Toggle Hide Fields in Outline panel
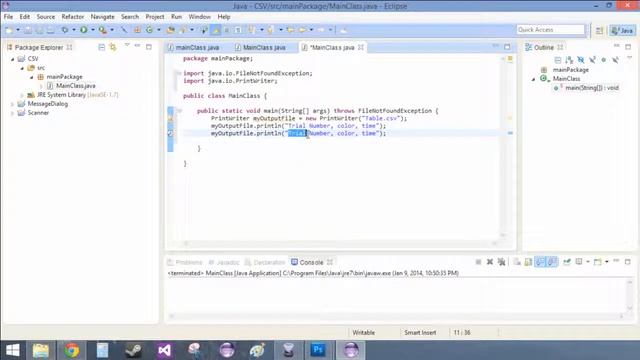The height and width of the screenshot is (360, 640). pos(580,60)
